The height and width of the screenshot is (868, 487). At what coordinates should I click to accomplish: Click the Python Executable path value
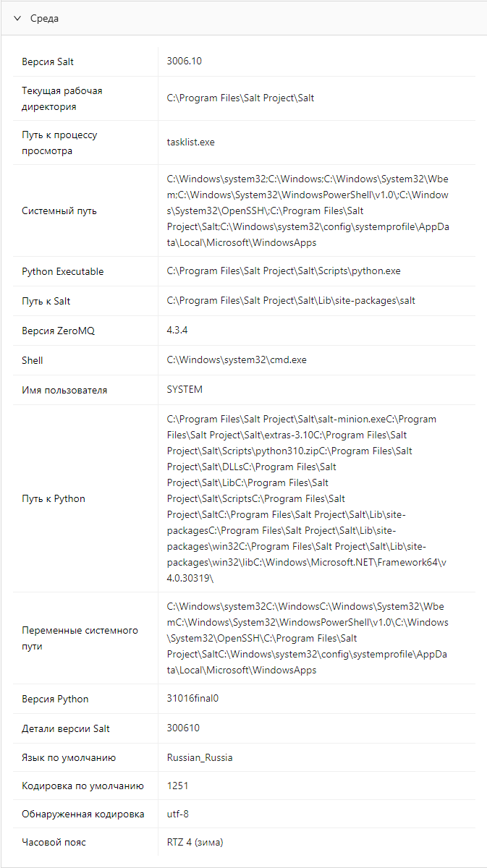coord(283,271)
